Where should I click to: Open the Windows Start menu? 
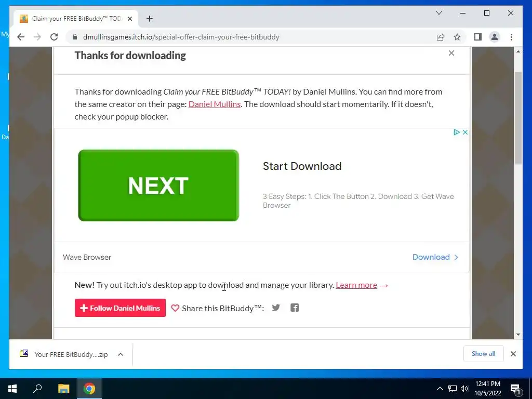12,389
